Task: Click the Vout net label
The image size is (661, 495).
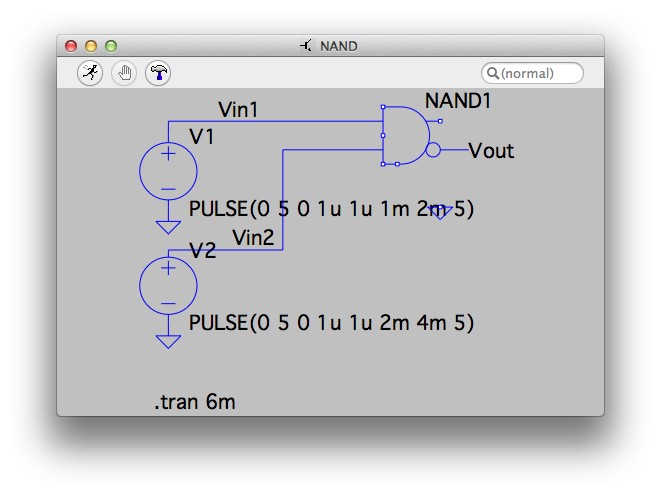Action: point(491,151)
